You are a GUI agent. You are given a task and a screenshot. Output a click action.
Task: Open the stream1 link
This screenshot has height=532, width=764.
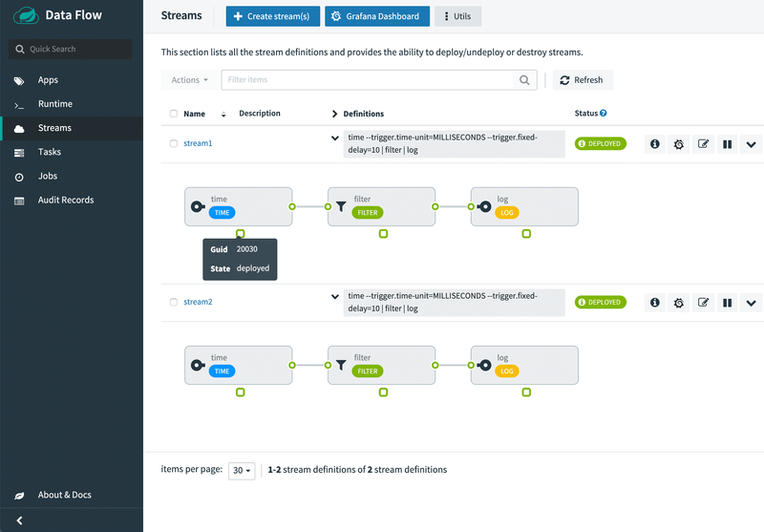[198, 143]
